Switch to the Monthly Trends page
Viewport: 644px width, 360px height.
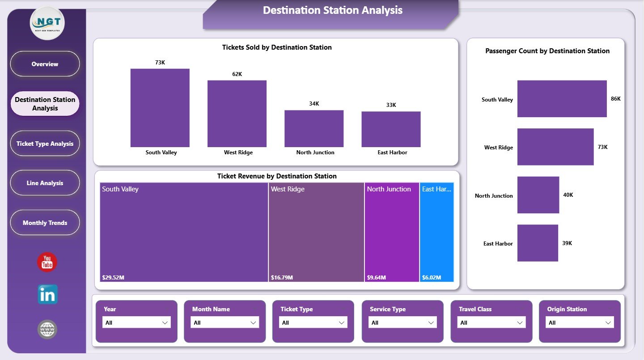point(45,222)
